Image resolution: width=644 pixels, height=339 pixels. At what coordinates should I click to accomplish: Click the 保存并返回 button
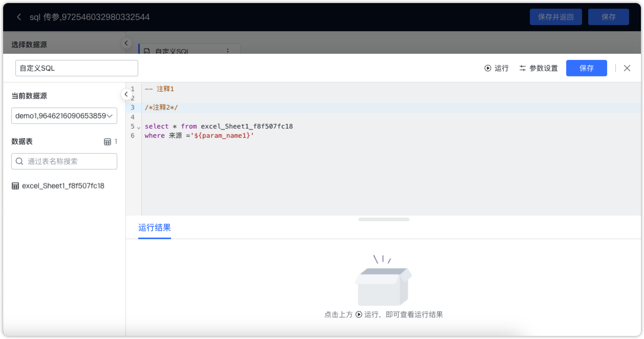tap(555, 16)
